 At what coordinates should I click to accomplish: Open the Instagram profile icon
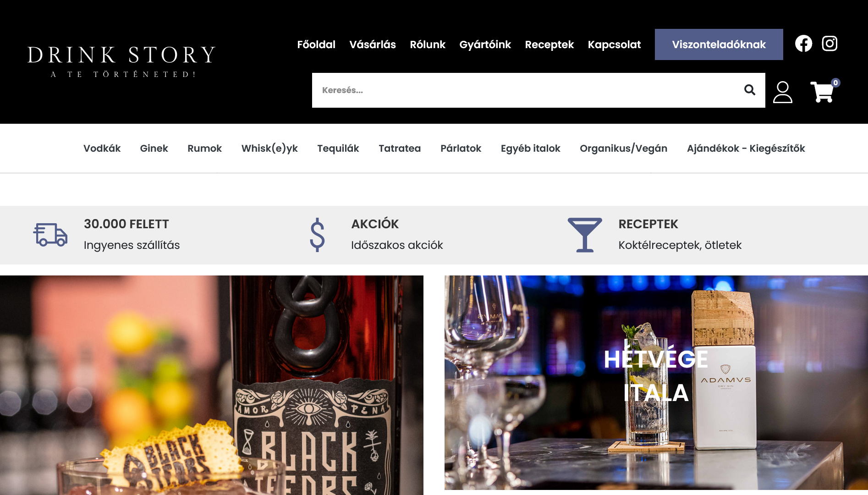pyautogui.click(x=830, y=44)
